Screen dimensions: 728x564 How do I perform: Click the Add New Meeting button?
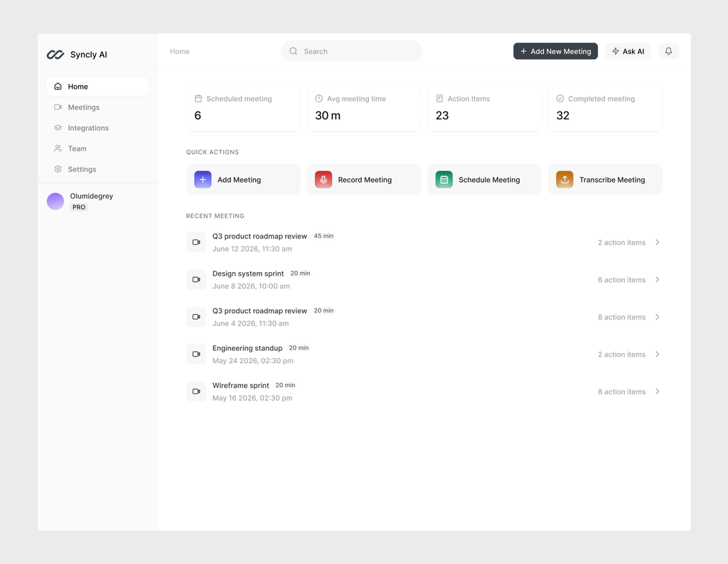[555, 51]
